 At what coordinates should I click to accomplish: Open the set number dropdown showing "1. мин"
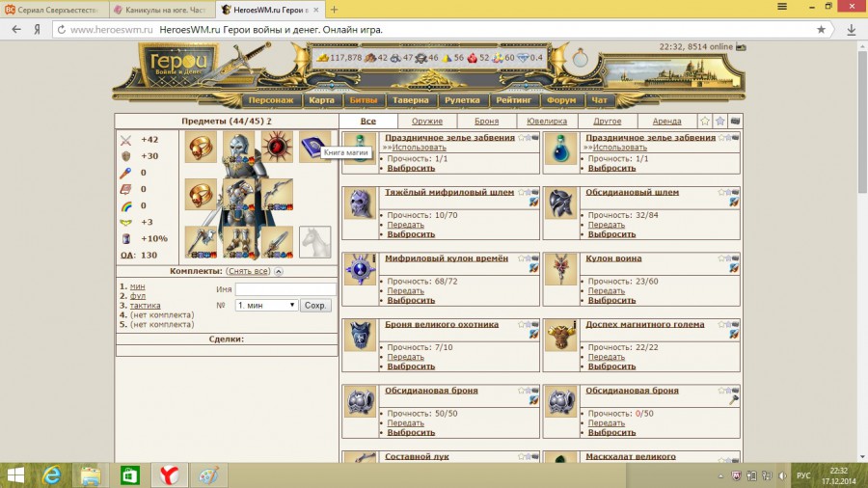tap(266, 306)
